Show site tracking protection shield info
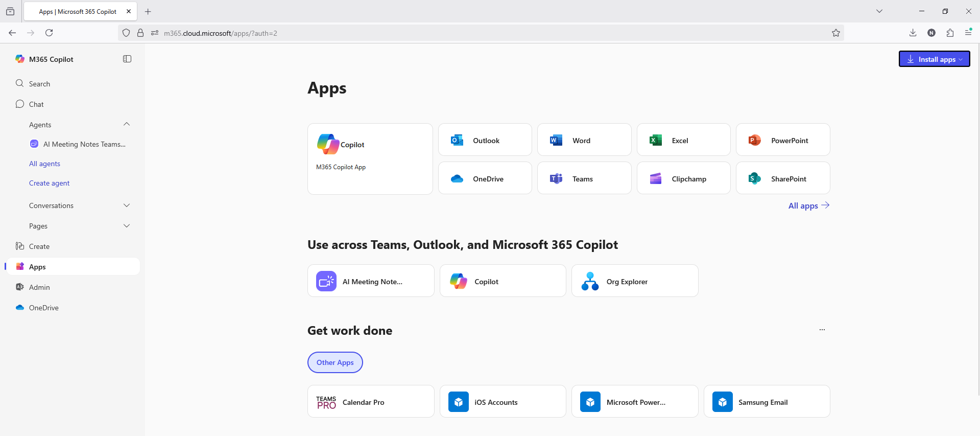 pyautogui.click(x=126, y=33)
